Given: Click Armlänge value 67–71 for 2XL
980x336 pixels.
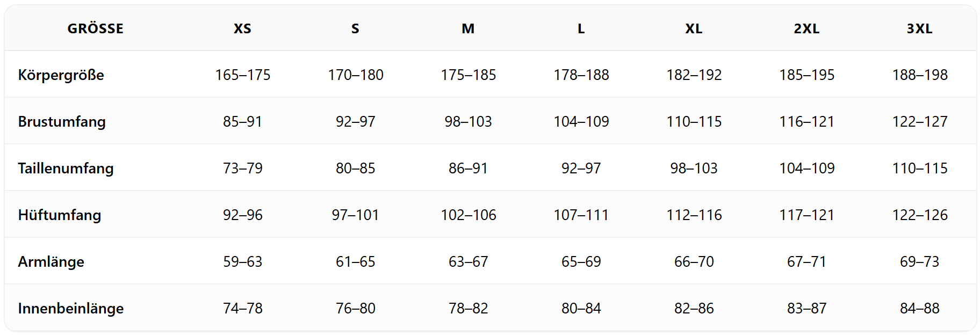Looking at the screenshot, I should [806, 262].
